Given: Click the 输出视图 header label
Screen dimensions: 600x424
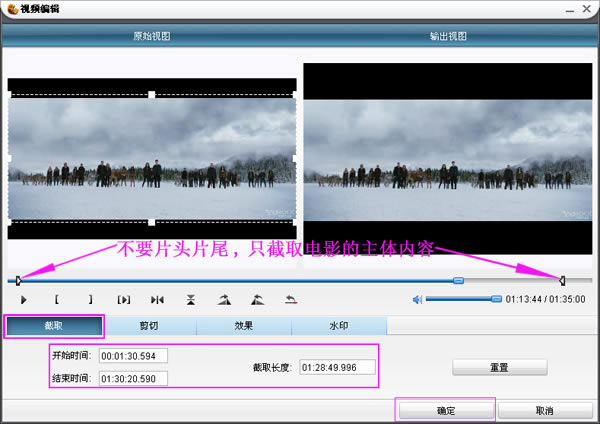Looking at the screenshot, I should [448, 36].
